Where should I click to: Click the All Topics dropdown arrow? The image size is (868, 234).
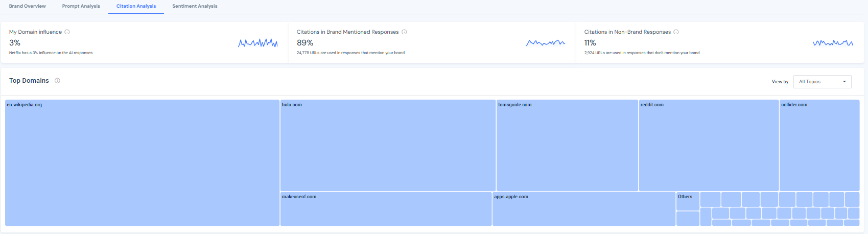pyautogui.click(x=844, y=82)
